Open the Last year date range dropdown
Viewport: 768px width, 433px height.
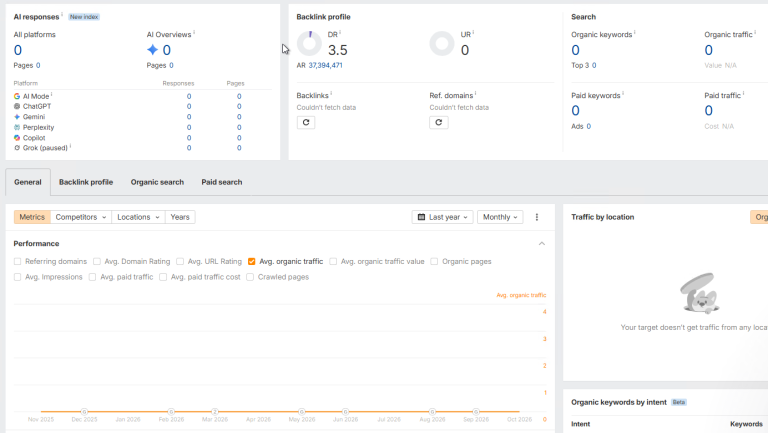point(442,217)
